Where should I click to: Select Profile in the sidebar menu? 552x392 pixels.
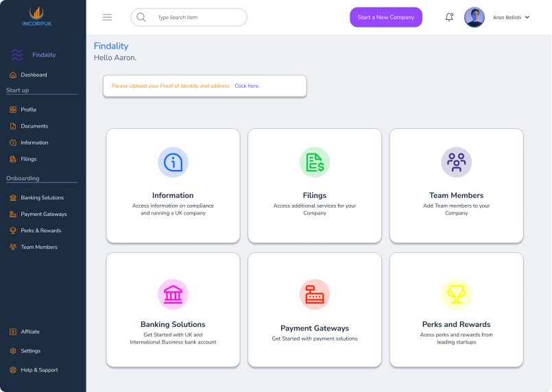point(29,110)
